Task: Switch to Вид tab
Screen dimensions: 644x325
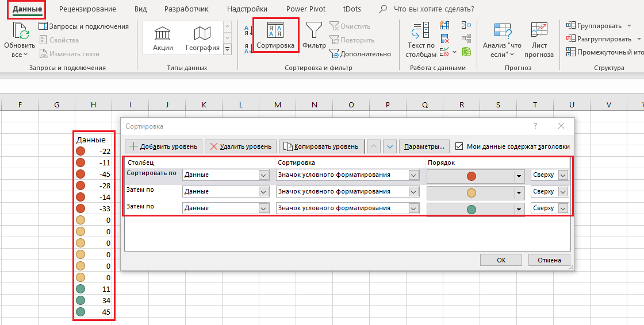Action: coord(140,9)
